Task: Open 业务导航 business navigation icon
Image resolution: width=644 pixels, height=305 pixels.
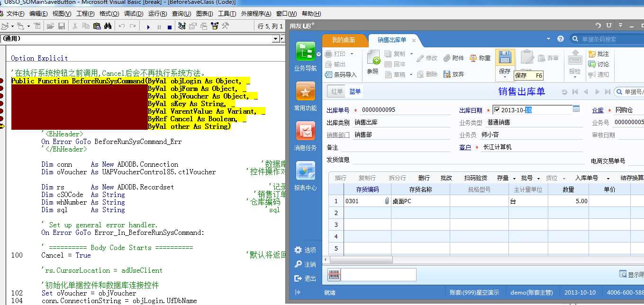Action: [305, 52]
